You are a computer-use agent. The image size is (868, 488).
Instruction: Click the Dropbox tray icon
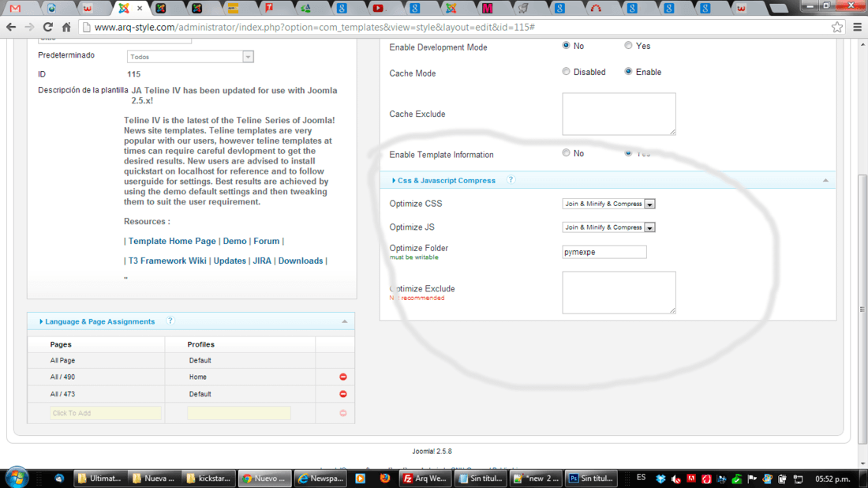pos(660,479)
